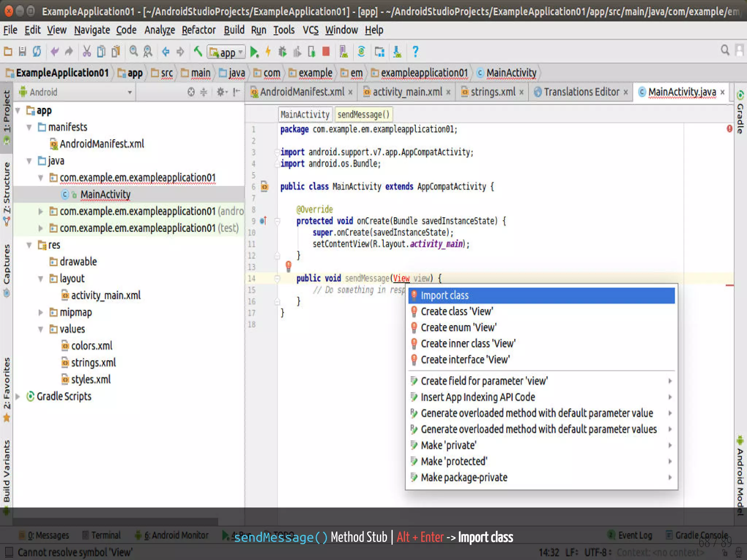Open Project panel settings gear icon
The width and height of the screenshot is (747, 560).
tap(222, 92)
